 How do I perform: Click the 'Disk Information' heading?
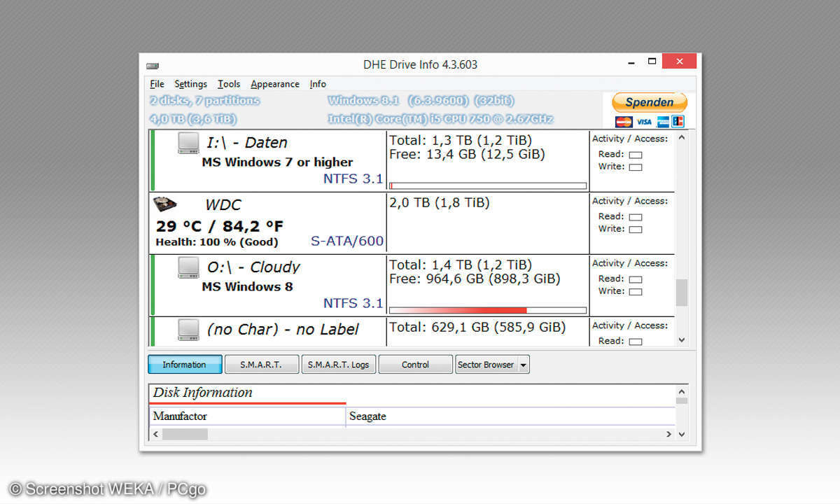point(203,393)
